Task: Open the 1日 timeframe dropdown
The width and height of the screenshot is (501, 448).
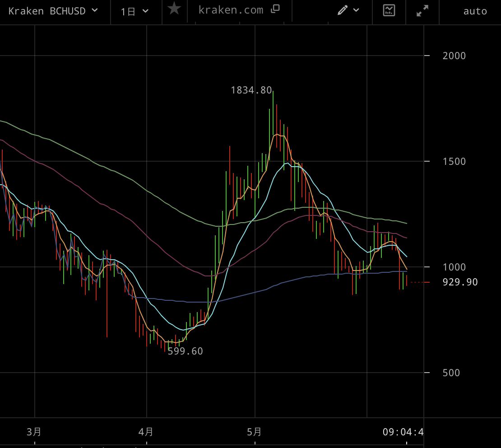Action: (135, 11)
